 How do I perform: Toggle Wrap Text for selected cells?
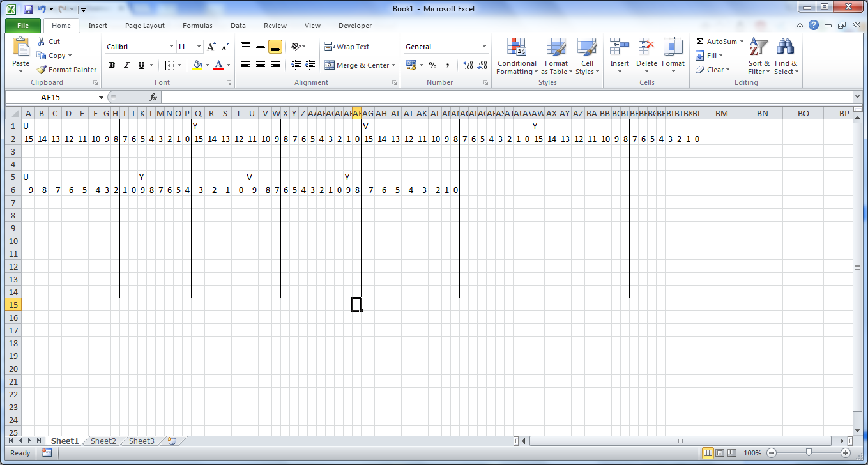(x=347, y=47)
